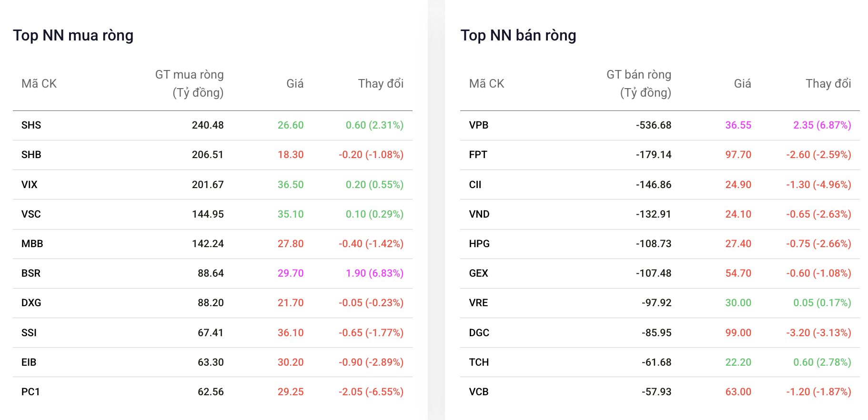868x420 pixels.
Task: Click the change -1.20 (-1.87%) for VCB
Action: [x=818, y=392]
